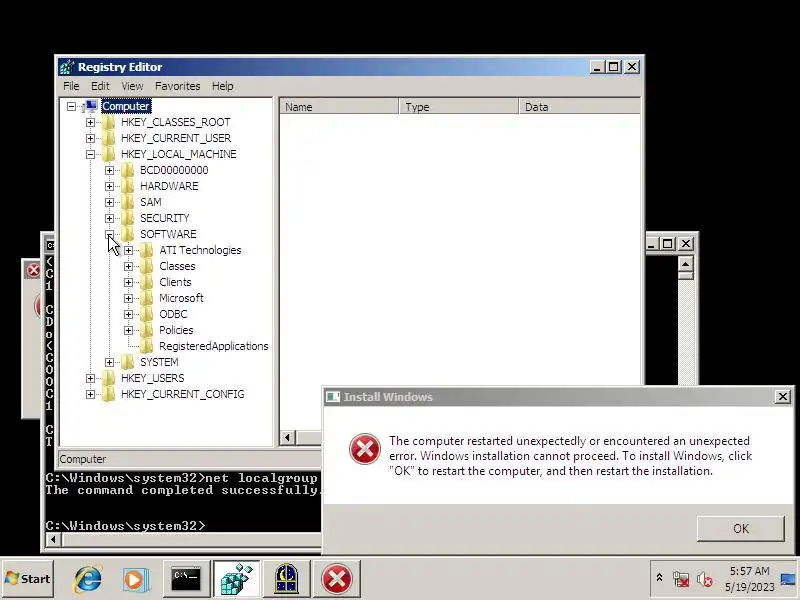Select Registry Editor taskbar button
800x600 pixels.
pyautogui.click(x=237, y=579)
